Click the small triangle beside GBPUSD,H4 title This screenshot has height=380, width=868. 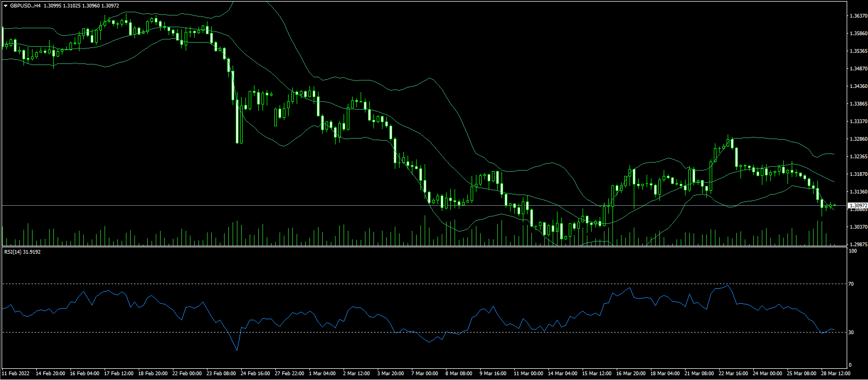pyautogui.click(x=5, y=6)
